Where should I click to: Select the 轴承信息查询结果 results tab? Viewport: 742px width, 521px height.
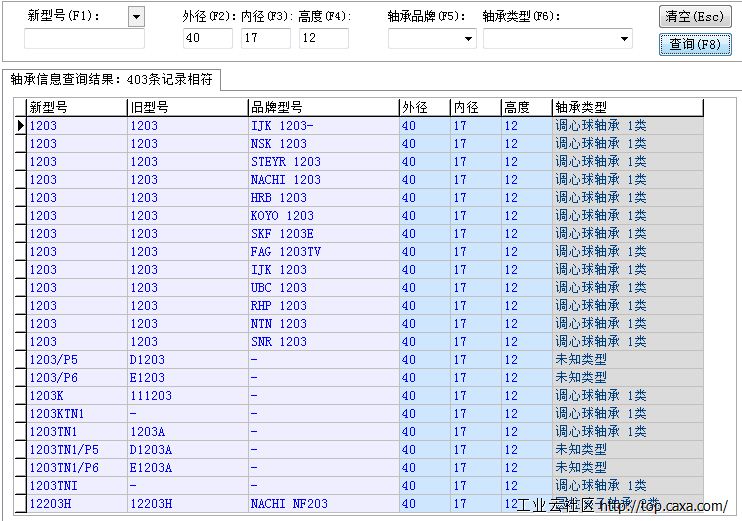tap(112, 79)
